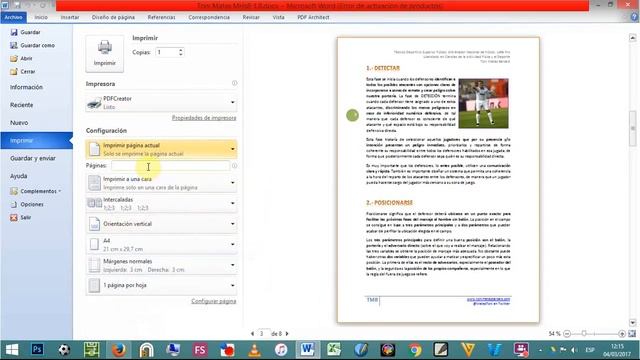Open Opciones in the sidebar
Image resolution: width=640 pixels, height=360 pixels.
[x=27, y=204]
